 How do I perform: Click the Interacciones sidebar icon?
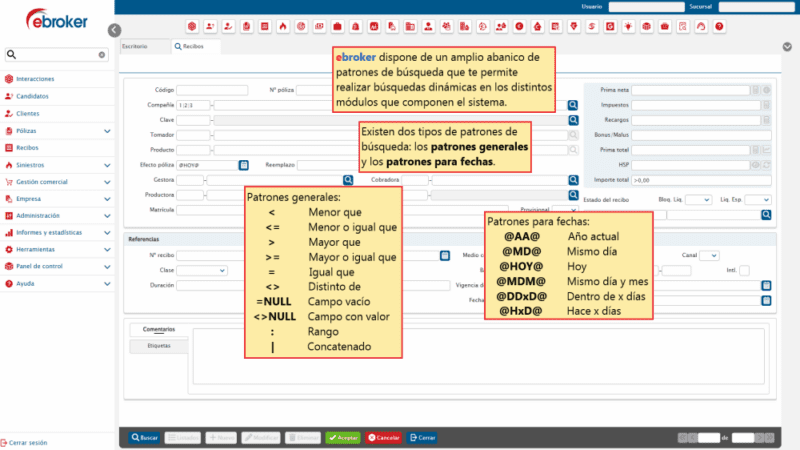click(x=9, y=79)
